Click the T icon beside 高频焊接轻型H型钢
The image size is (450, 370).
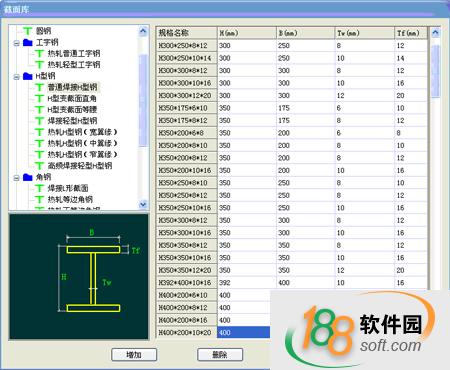39,166
